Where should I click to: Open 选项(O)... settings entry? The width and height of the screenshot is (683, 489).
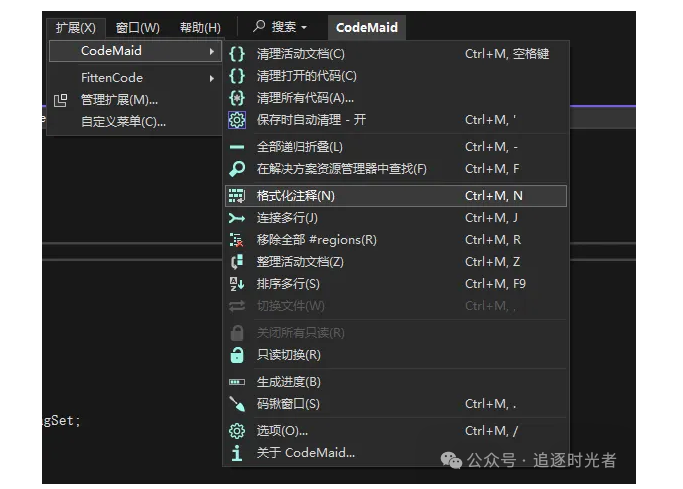coord(396,431)
